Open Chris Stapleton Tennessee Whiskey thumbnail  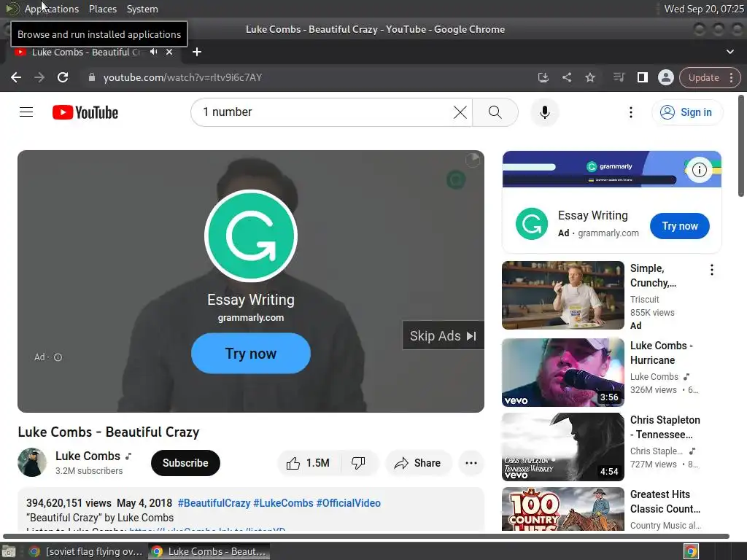pos(562,447)
